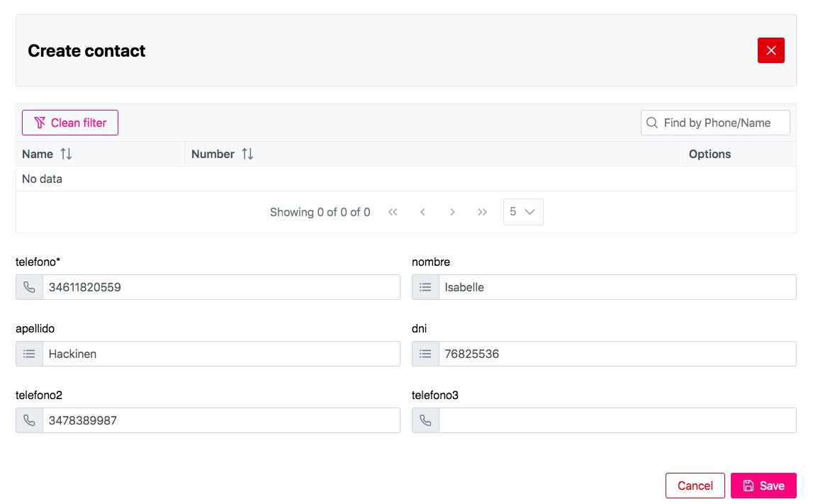Cancel creating the contact
Screen dimensions: 813x504
point(695,486)
